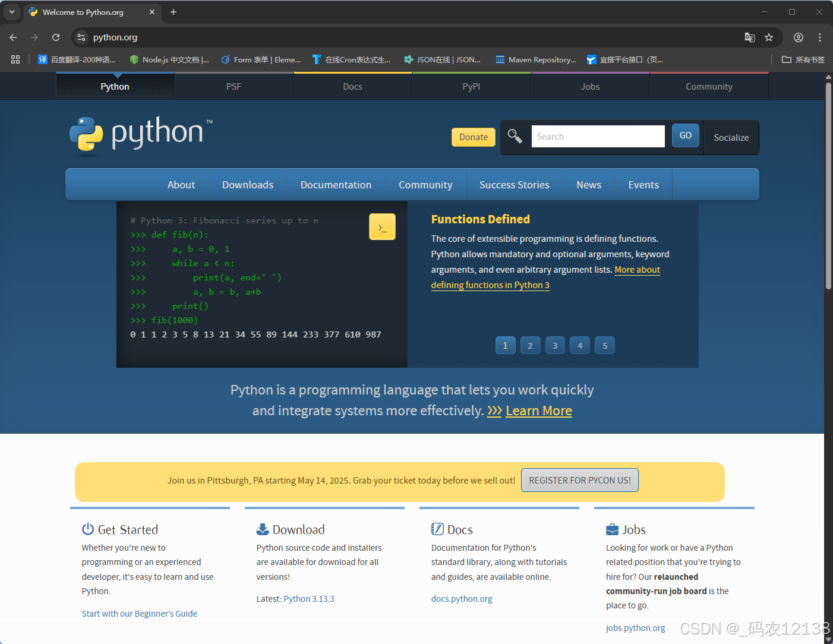The height and width of the screenshot is (644, 833).
Task: Click REGISTER FOR PYCON US! button
Action: click(580, 480)
